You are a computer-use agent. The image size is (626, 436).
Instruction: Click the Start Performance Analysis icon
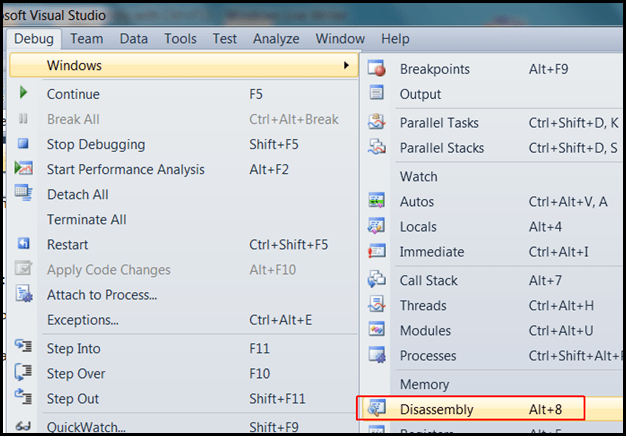point(24,169)
